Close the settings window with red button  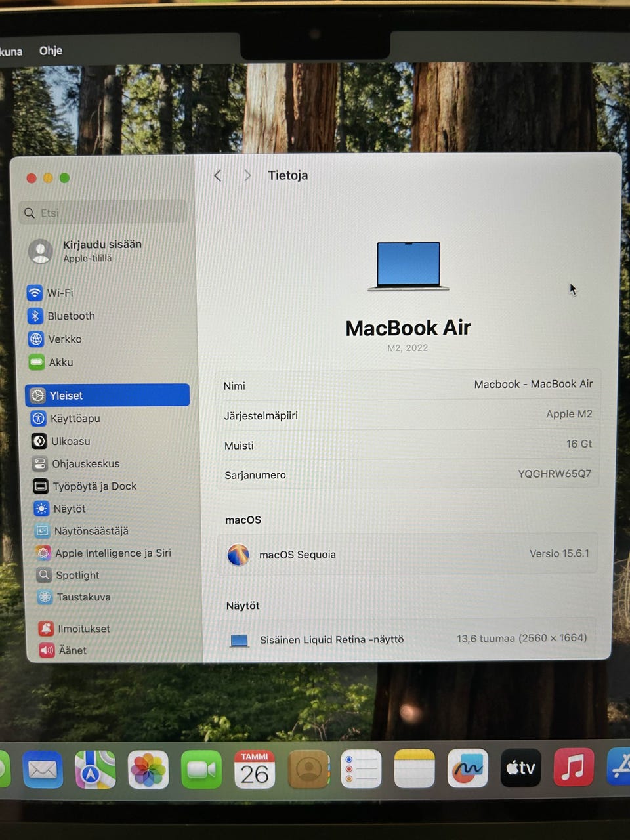(31, 178)
